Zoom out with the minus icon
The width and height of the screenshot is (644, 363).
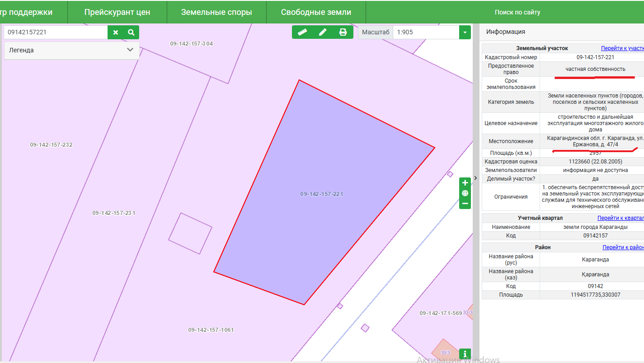click(x=465, y=204)
